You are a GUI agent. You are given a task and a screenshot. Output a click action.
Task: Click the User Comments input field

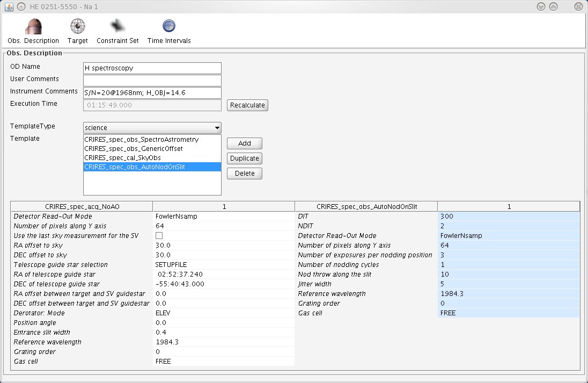point(152,81)
